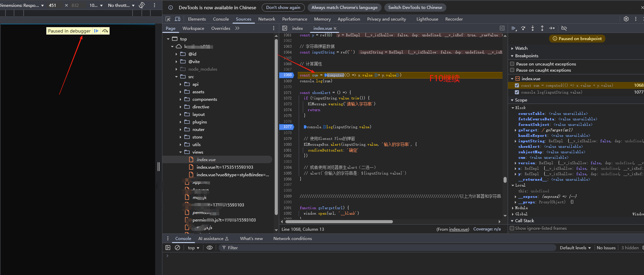Toggle console sidebar icon
The width and height of the screenshot is (644, 275).
168,248
